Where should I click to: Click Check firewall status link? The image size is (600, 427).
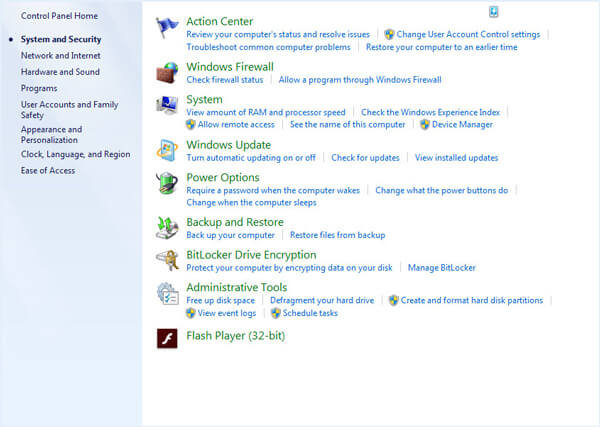click(225, 80)
